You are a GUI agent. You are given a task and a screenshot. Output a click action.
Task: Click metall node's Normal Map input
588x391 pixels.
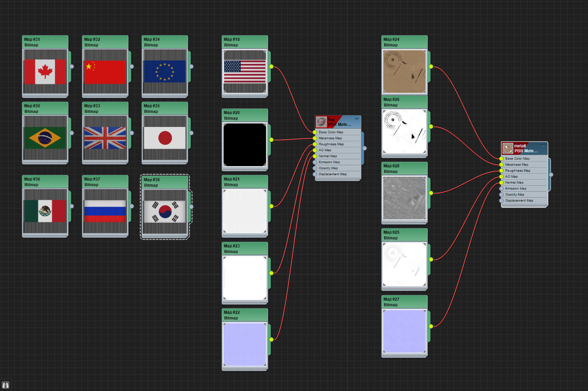coord(502,182)
